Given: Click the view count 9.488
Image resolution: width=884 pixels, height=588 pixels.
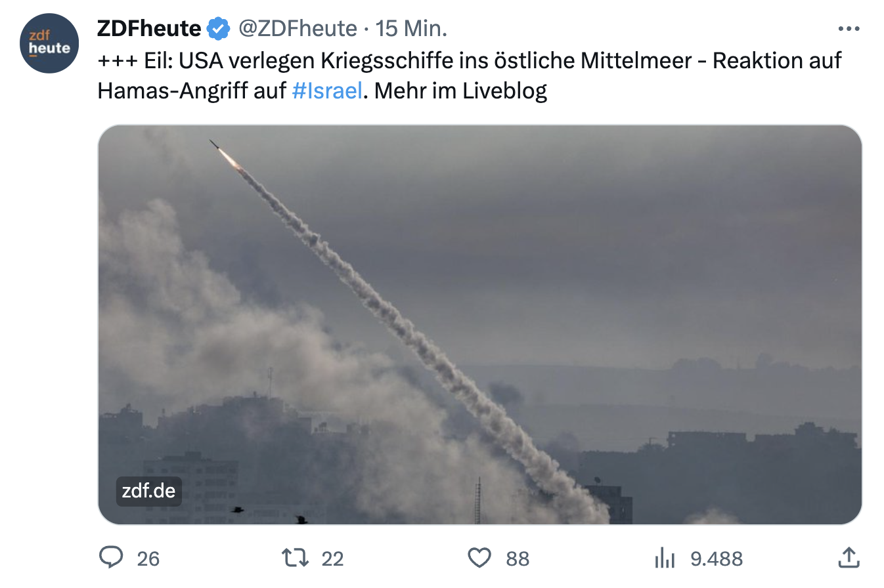Looking at the screenshot, I should [717, 558].
